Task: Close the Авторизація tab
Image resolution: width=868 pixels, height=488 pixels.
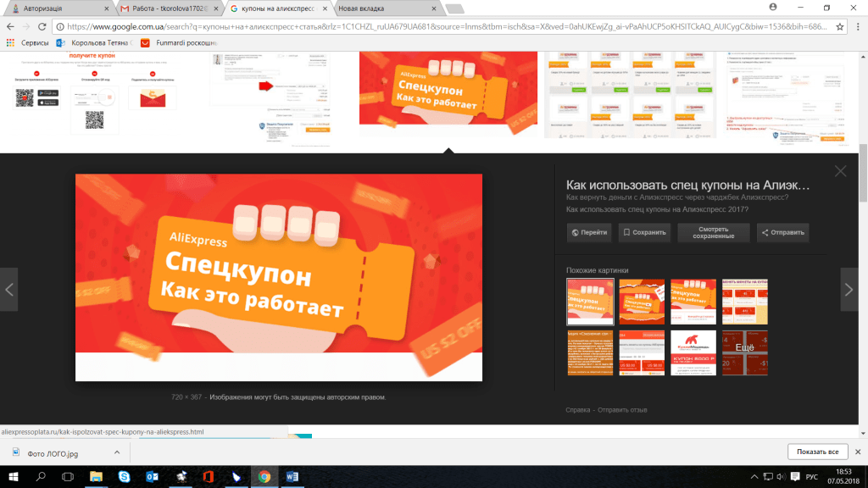Action: coord(106,8)
